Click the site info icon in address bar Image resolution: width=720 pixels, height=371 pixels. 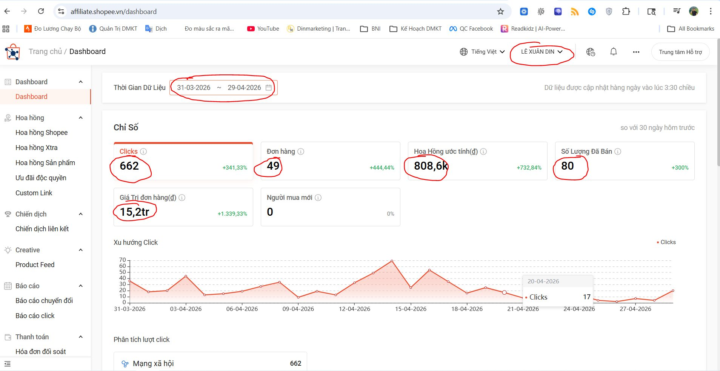coord(61,11)
